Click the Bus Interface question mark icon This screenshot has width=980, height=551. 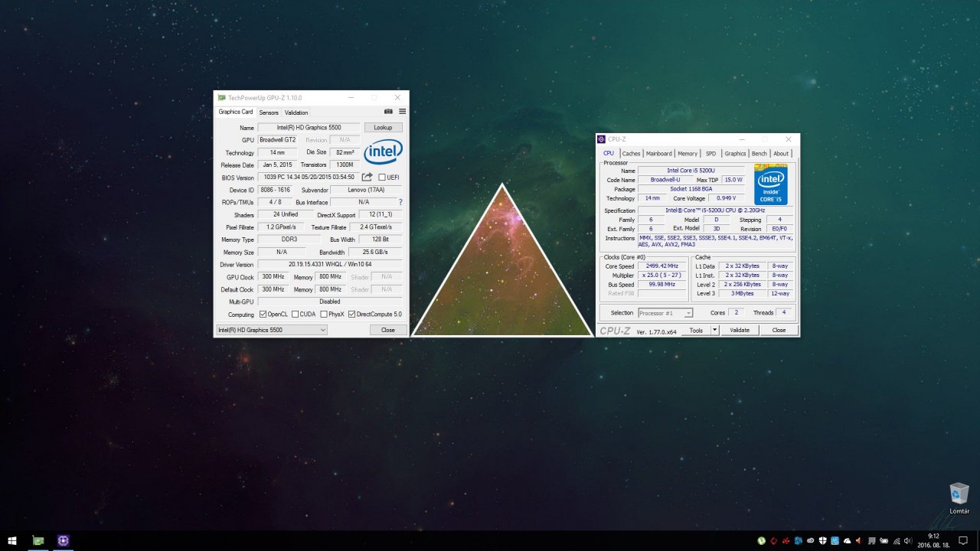pos(400,202)
